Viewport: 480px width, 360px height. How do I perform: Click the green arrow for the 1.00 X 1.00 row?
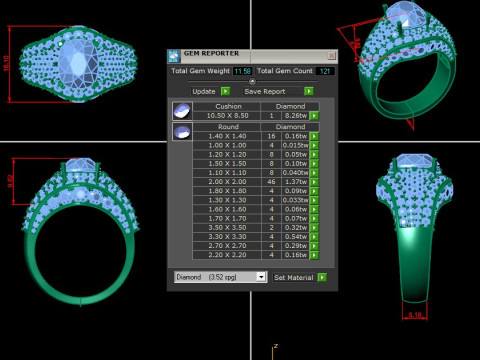coord(314,145)
